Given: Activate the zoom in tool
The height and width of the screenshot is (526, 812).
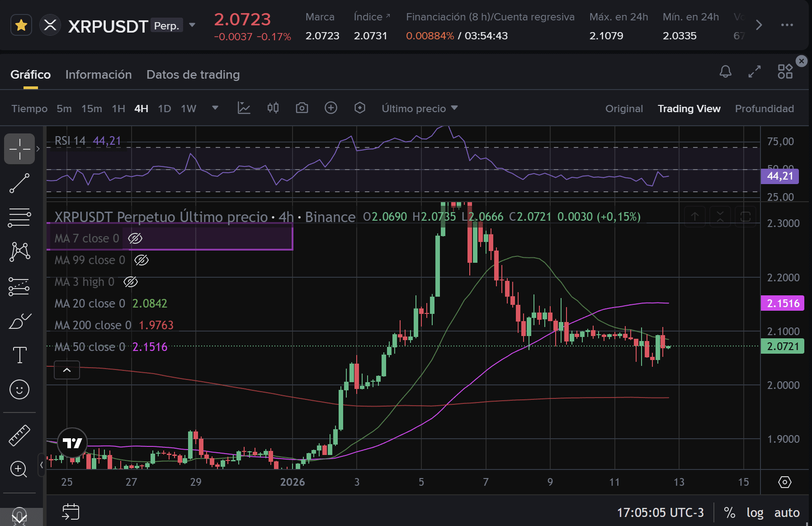Looking at the screenshot, I should coord(19,469).
